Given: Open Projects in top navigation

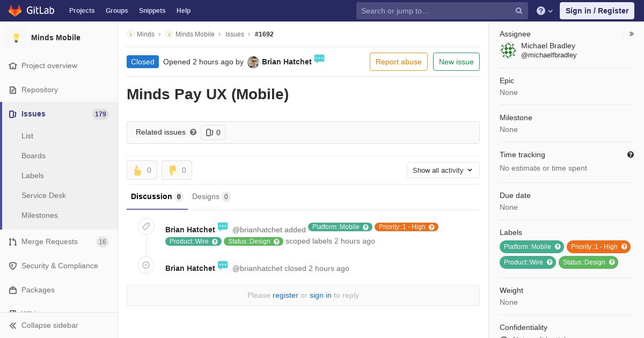Looking at the screenshot, I should pos(82,11).
